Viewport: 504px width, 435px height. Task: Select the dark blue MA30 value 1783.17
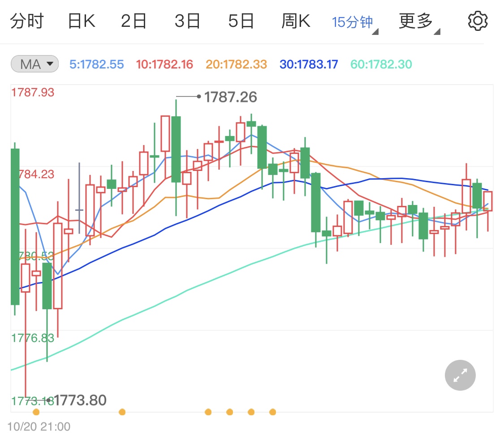(308, 64)
